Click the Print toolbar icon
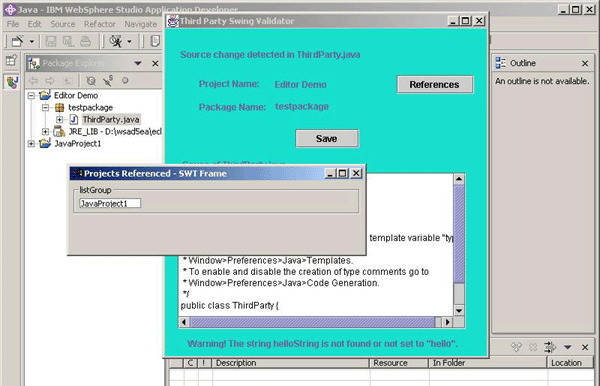The height and width of the screenshot is (386, 600). coord(86,41)
